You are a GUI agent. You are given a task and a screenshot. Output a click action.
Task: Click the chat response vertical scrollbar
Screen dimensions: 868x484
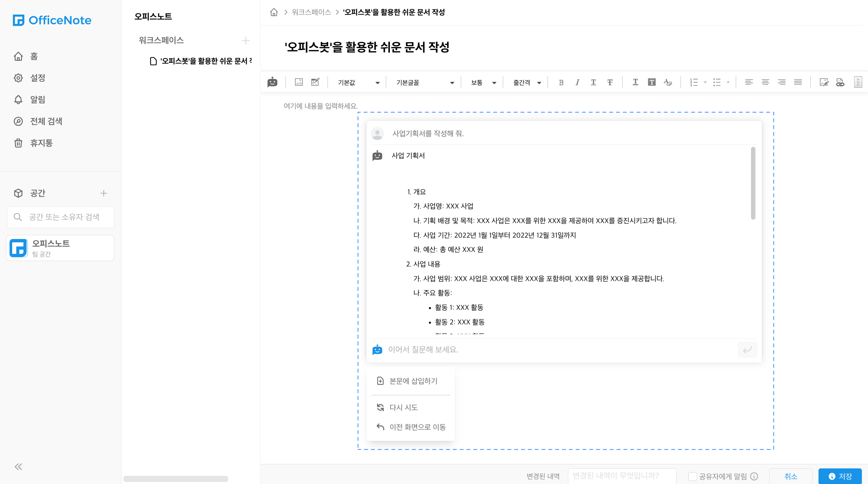coord(753,183)
